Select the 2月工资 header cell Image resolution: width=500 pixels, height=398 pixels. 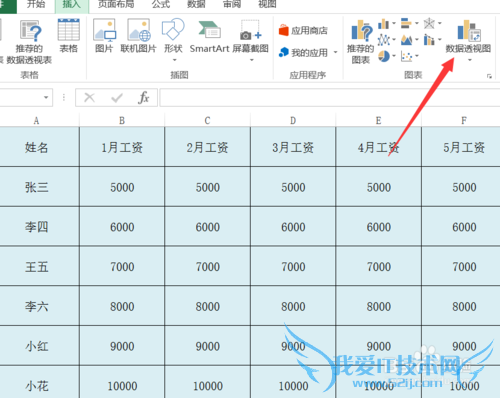pyautogui.click(x=207, y=147)
